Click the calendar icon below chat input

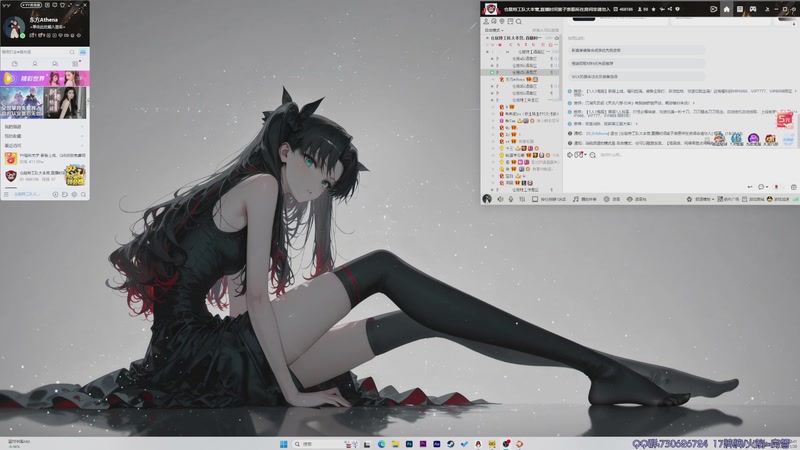pyautogui.click(x=793, y=187)
